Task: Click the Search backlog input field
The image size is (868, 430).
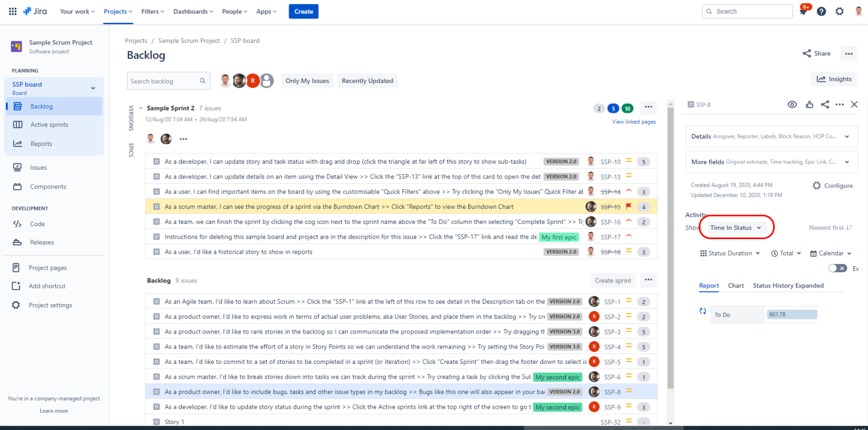Action: 163,81
